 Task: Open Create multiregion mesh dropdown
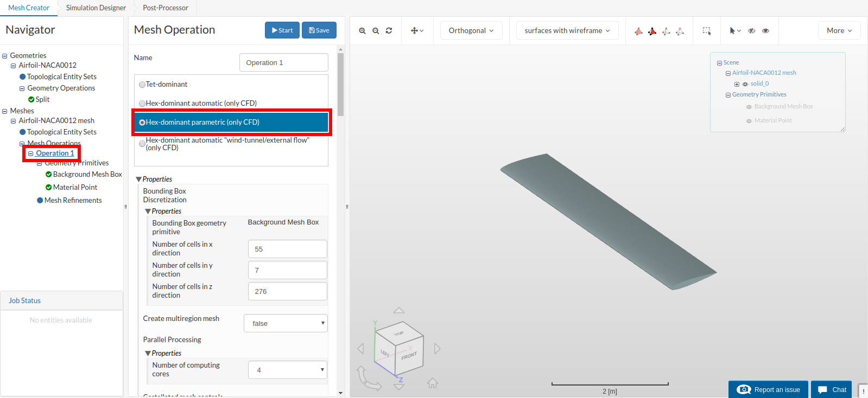[286, 323]
